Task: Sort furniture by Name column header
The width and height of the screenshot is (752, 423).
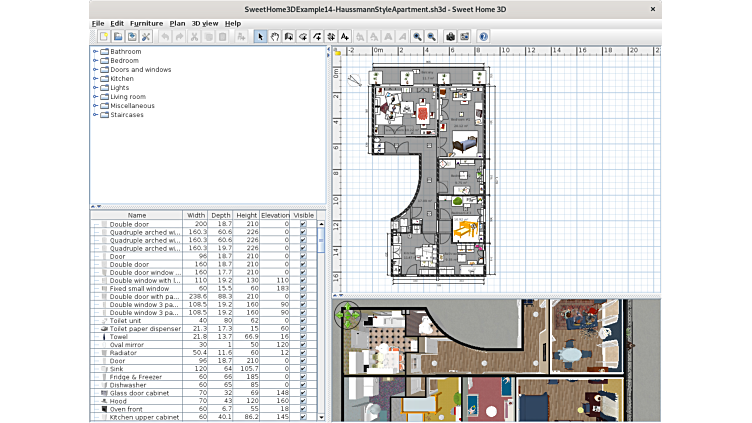Action: tap(137, 215)
